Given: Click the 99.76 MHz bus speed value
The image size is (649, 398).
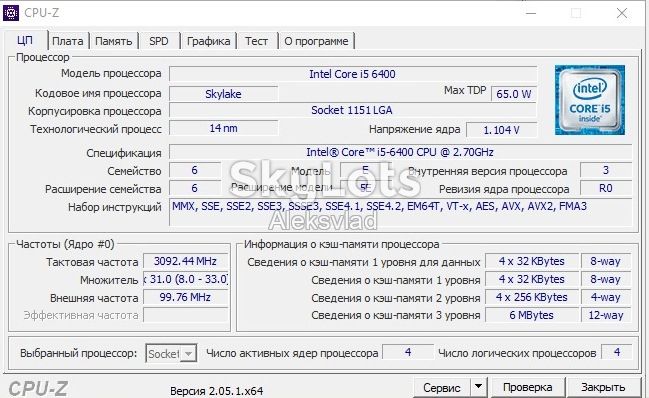Looking at the screenshot, I should (185, 297).
